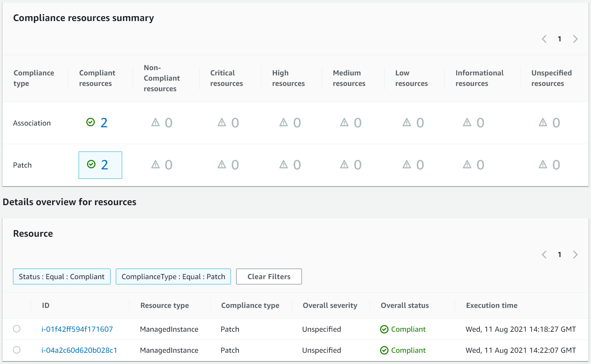Click warning icon for Association high resources
591x364 pixels.
pos(284,122)
